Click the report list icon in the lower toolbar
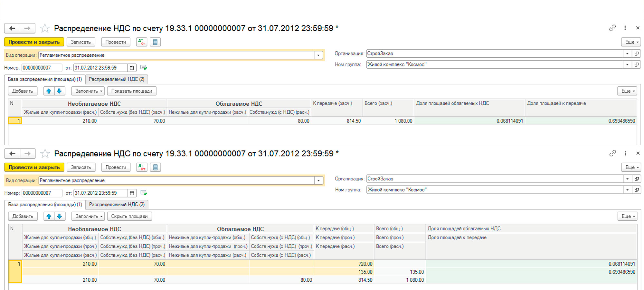This screenshot has width=644, height=290. 155,167
